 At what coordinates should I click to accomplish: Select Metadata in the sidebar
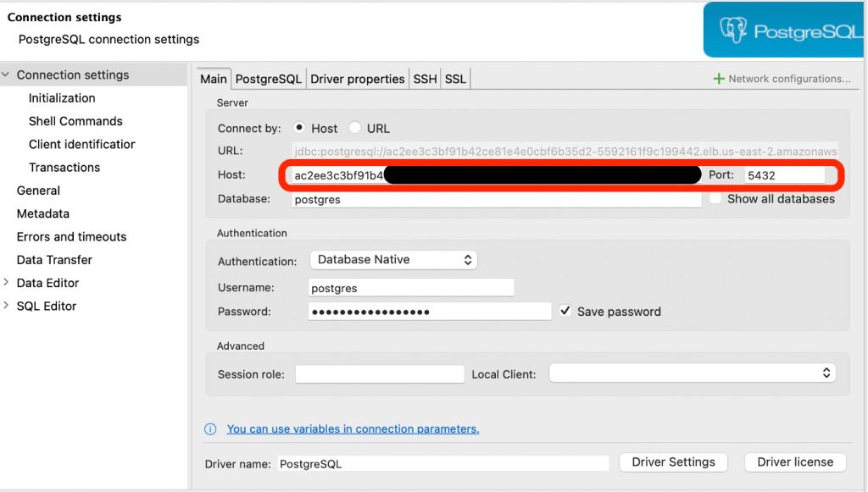point(43,214)
